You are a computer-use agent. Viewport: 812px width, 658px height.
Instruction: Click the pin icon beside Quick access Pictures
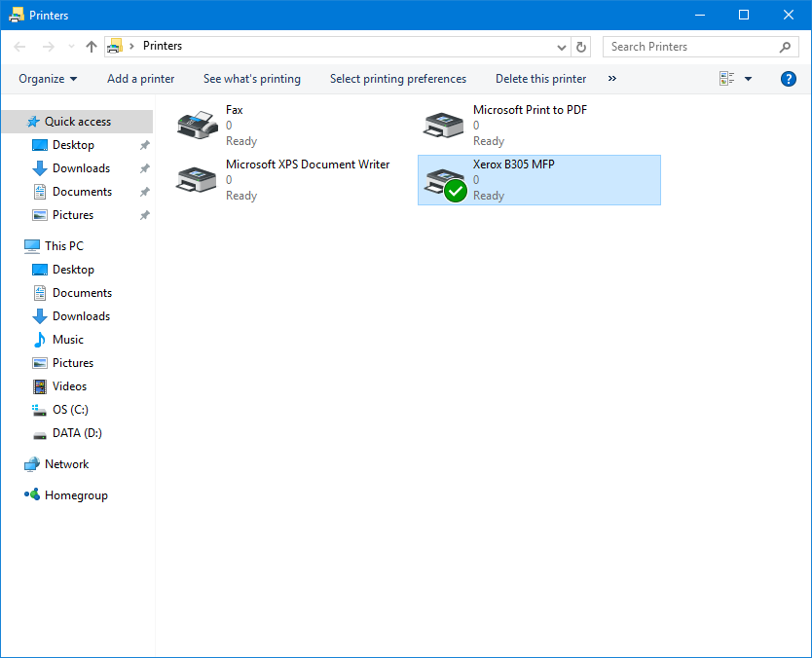(x=144, y=215)
